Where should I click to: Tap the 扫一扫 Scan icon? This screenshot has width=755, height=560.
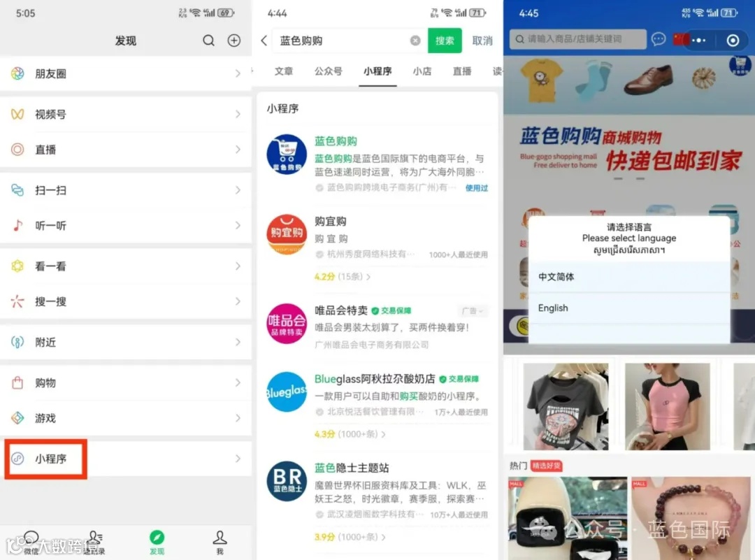(x=17, y=190)
